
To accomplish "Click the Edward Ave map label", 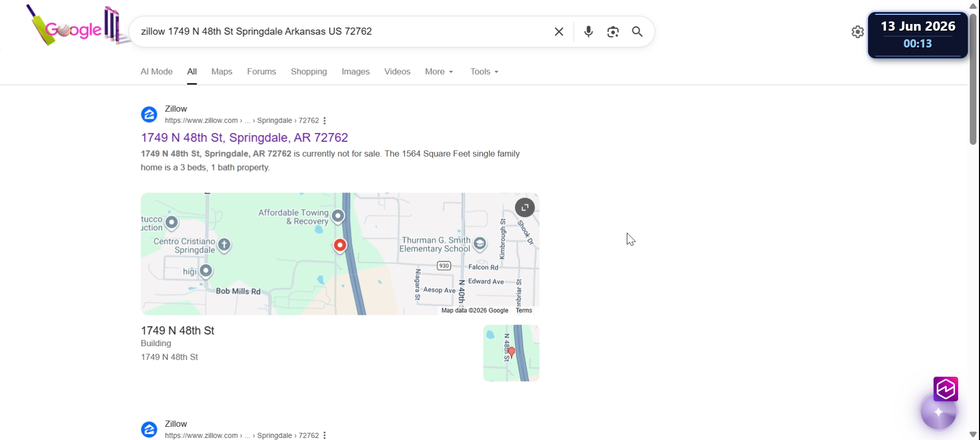I will pos(486,281).
